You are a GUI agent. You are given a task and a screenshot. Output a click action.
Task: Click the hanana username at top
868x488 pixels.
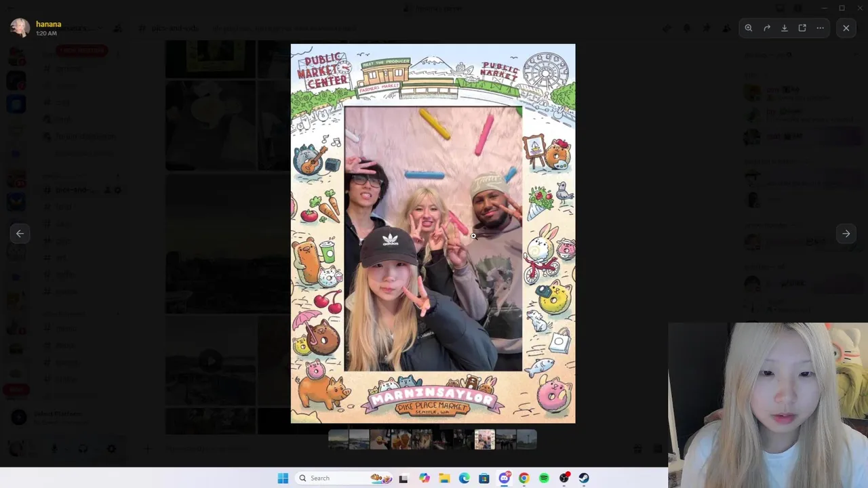click(48, 24)
